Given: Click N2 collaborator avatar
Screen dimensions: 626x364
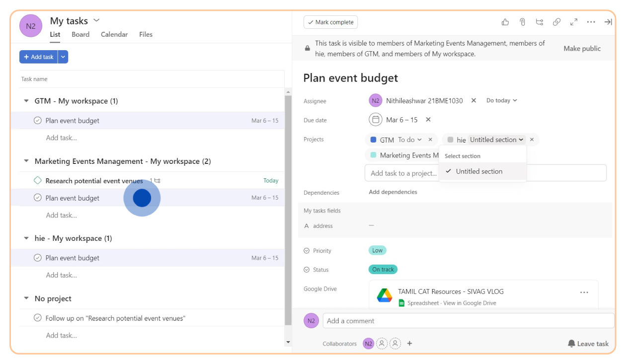Looking at the screenshot, I should 368,343.
